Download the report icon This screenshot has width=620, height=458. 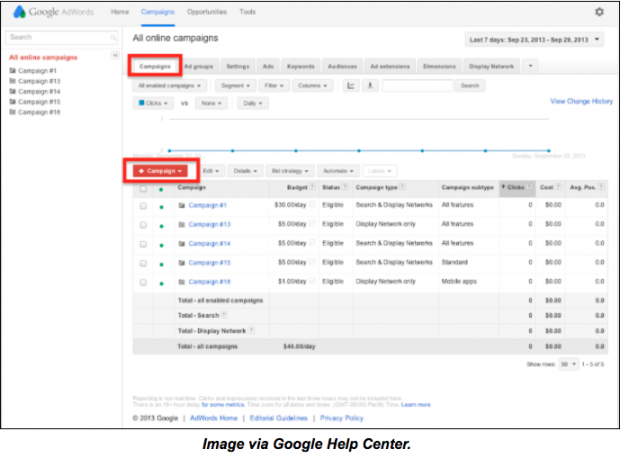(x=370, y=85)
